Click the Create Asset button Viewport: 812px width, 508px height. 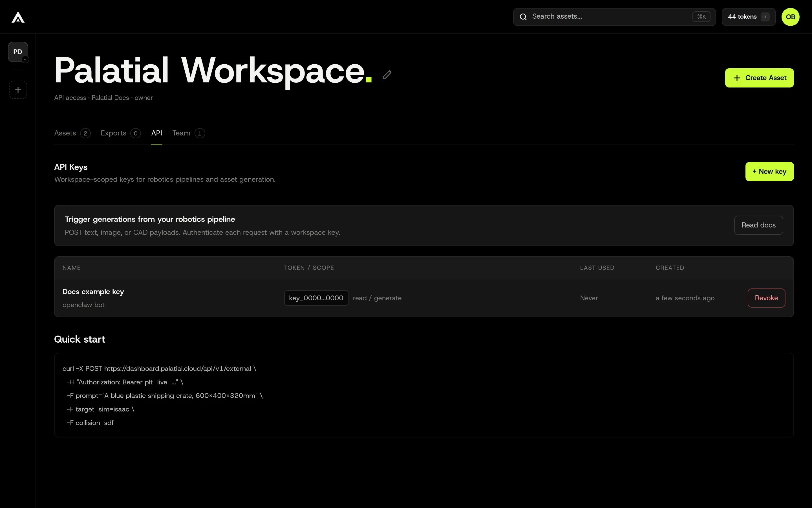click(759, 78)
